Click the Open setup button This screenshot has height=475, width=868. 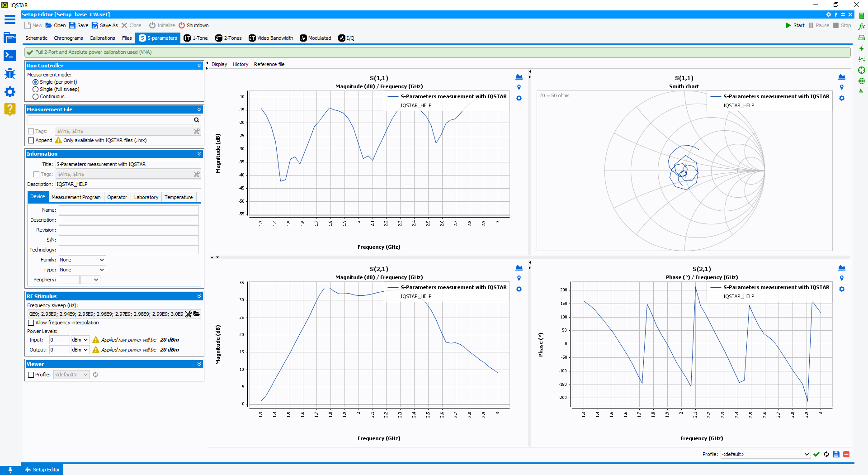click(56, 26)
